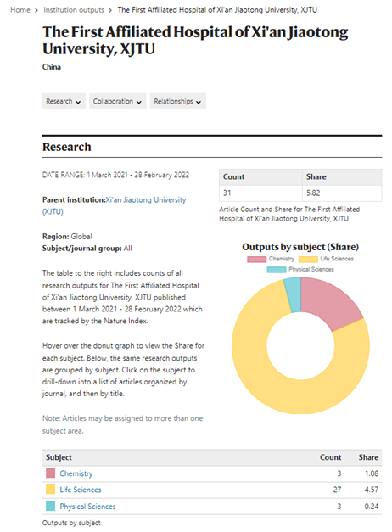
Task: Toggle Physical Sciences legend swatch
Action: click(x=277, y=270)
